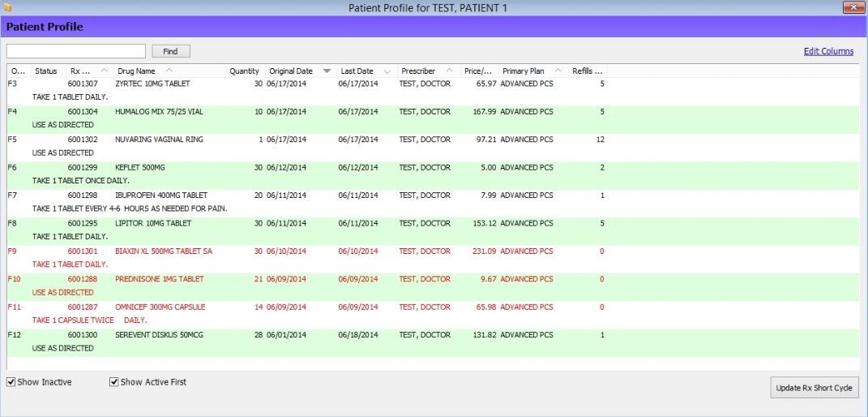The height and width of the screenshot is (417, 868).
Task: Click Rx number 6001301
Action: tap(83, 251)
